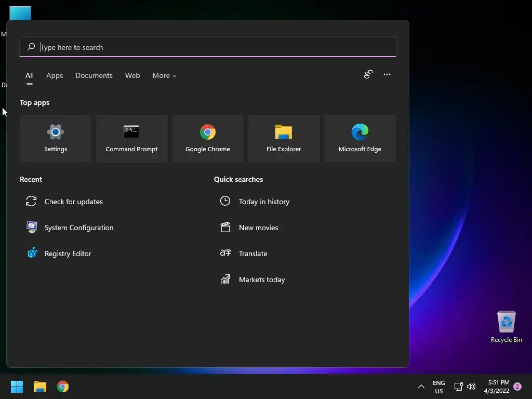This screenshot has height=399, width=532.
Task: Click the clock icon beside Today in history
Action: coord(225,201)
